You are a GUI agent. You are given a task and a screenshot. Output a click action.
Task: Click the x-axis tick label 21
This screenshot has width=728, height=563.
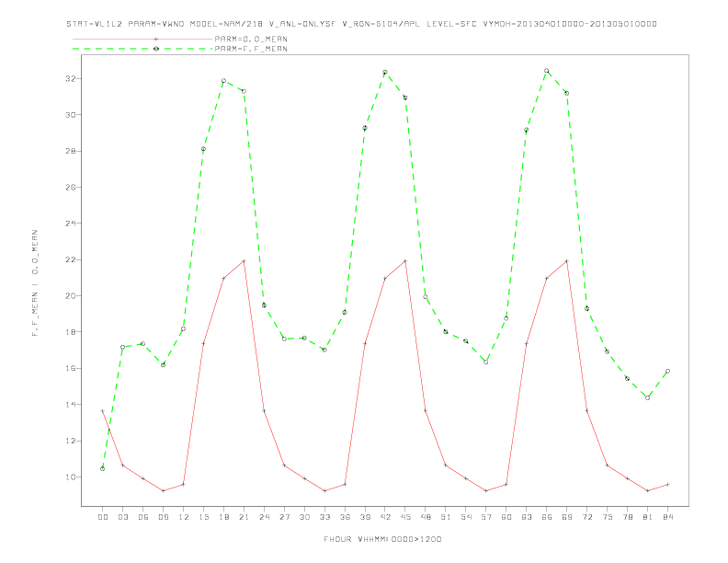[244, 517]
